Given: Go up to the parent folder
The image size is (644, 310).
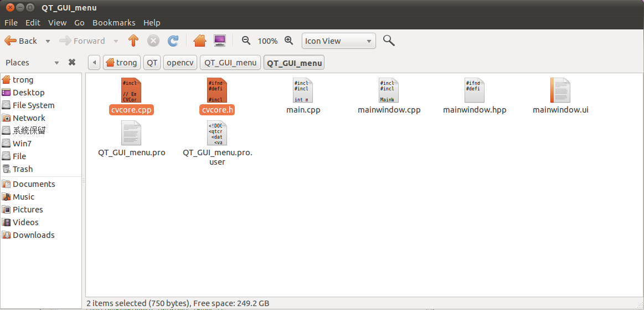Looking at the screenshot, I should coord(133,40).
